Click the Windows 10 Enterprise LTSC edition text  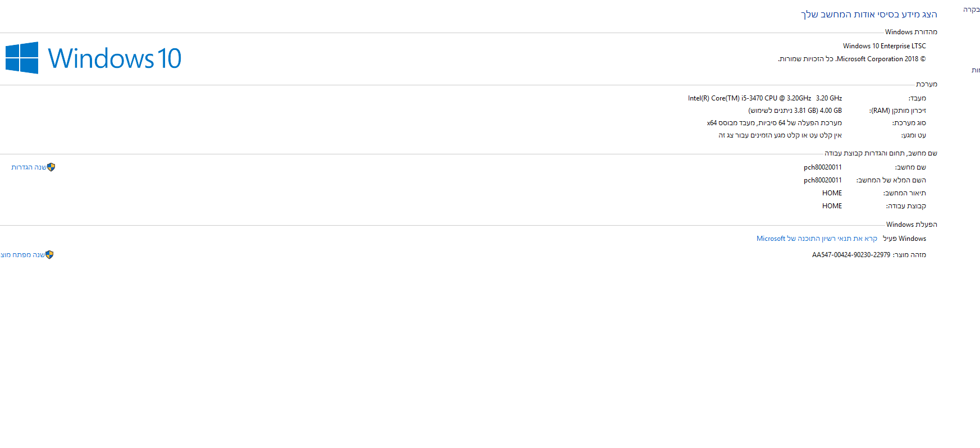pyautogui.click(x=884, y=46)
